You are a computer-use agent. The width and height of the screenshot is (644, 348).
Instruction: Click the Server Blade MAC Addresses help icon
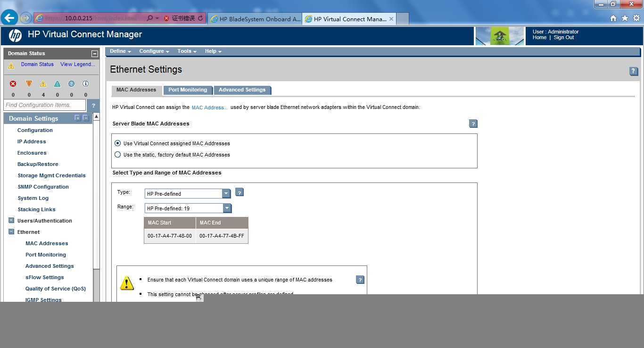[x=473, y=124]
